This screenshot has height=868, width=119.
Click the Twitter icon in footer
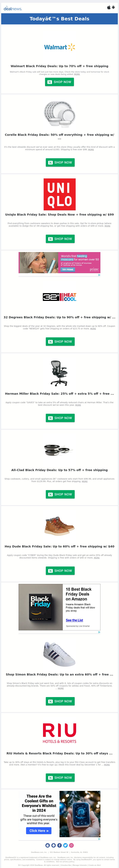pyautogui.click(x=65, y=845)
